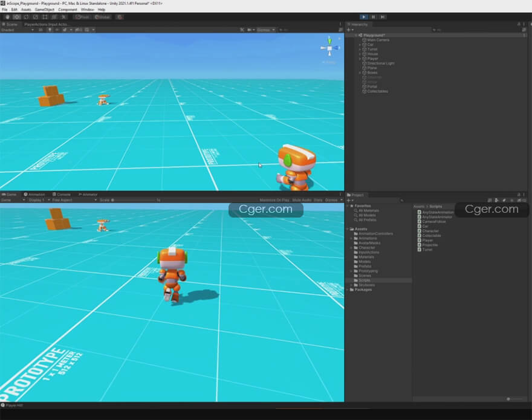The width and height of the screenshot is (532, 420).
Task: Open the Free Aspect dropdown
Action: click(73, 200)
